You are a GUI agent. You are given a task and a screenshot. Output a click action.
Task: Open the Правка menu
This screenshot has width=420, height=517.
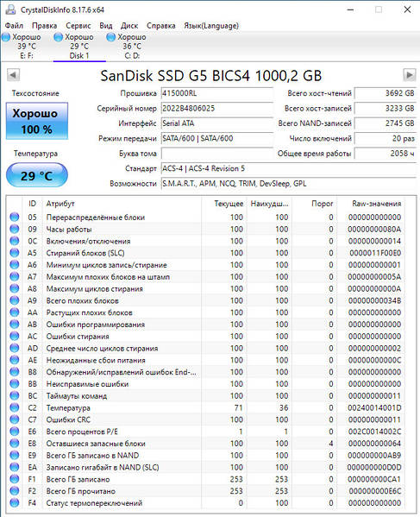(44, 25)
